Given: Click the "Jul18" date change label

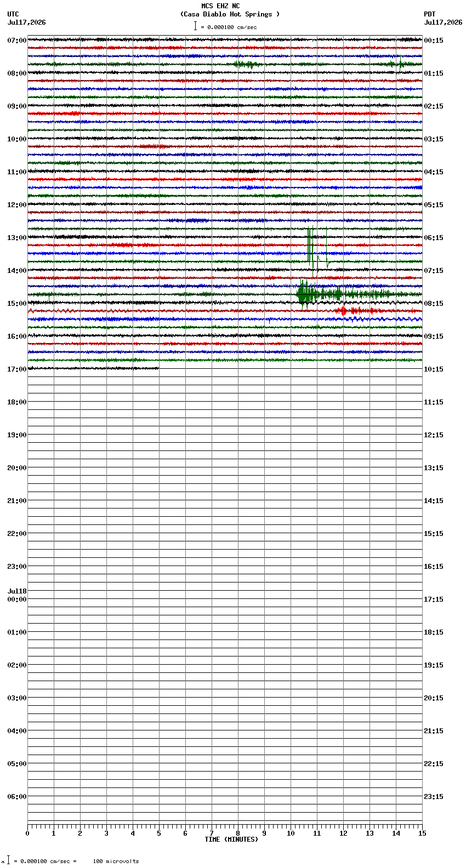Looking at the screenshot, I should (x=17, y=591).
